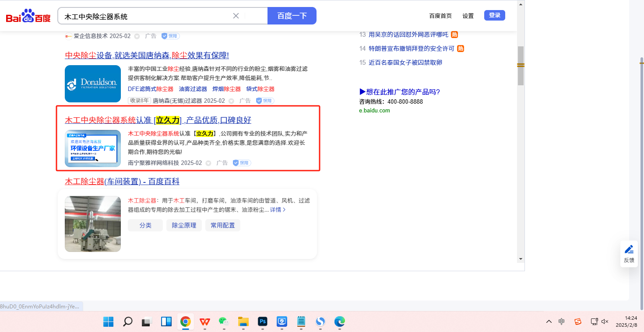Click the page's vertical scrollbar thumb
This screenshot has width=644, height=332.
[521, 66]
